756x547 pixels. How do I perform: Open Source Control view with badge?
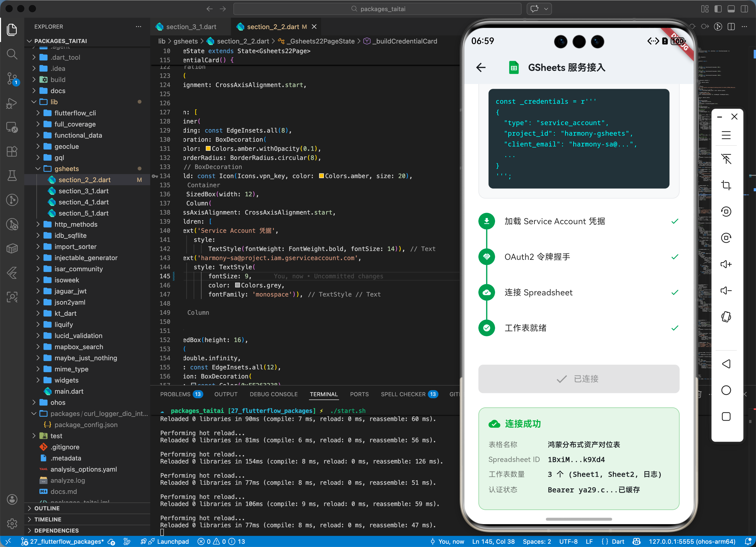tap(12, 79)
